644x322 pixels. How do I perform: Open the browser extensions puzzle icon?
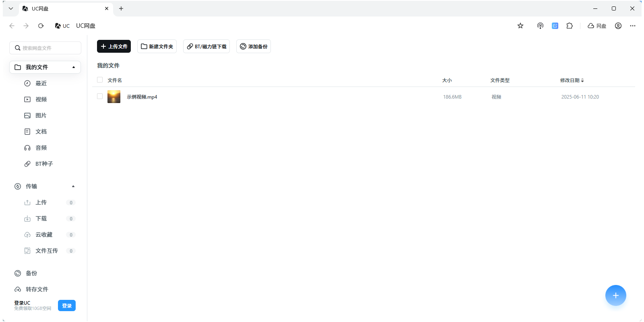pyautogui.click(x=570, y=26)
